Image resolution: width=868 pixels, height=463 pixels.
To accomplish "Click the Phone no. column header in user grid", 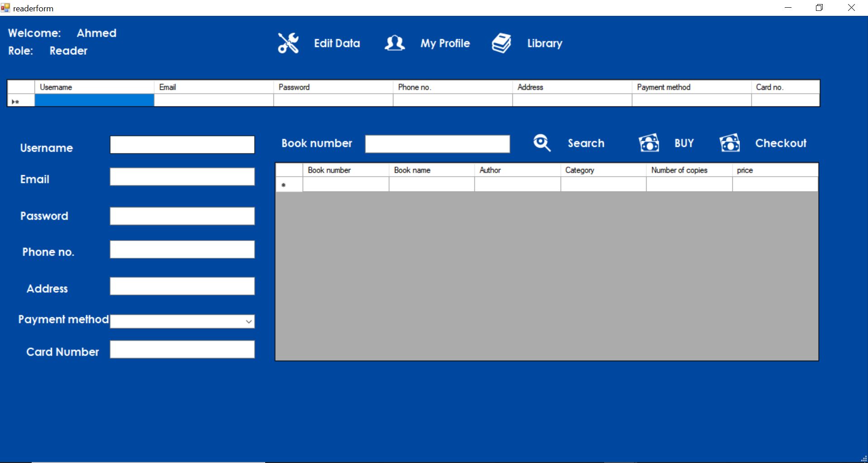I will (453, 87).
